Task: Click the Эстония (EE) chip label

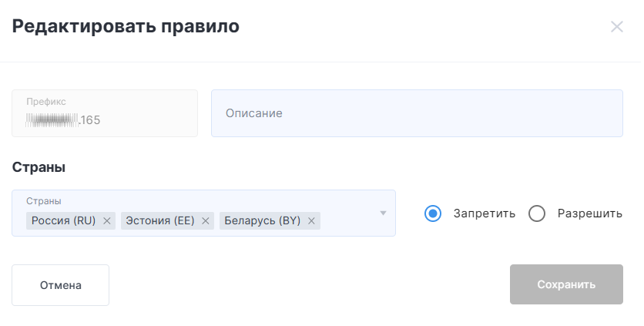Action: tap(159, 221)
